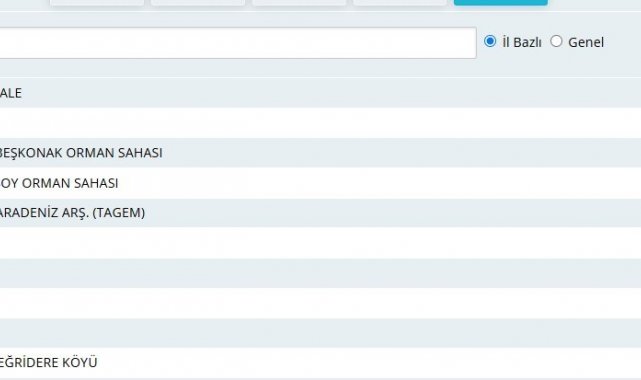Click the blank white row under ALE
Image resolution: width=641 pixels, height=380 pixels.
point(320,123)
